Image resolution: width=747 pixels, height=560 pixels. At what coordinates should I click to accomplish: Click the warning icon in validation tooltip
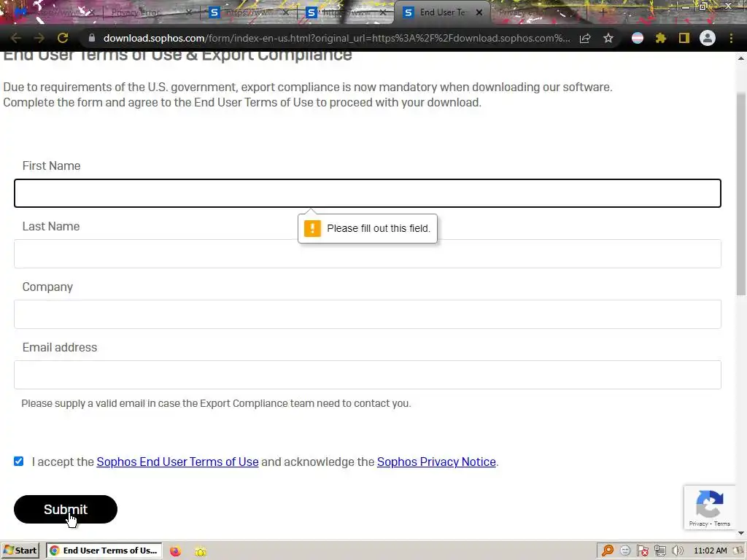[312, 228]
